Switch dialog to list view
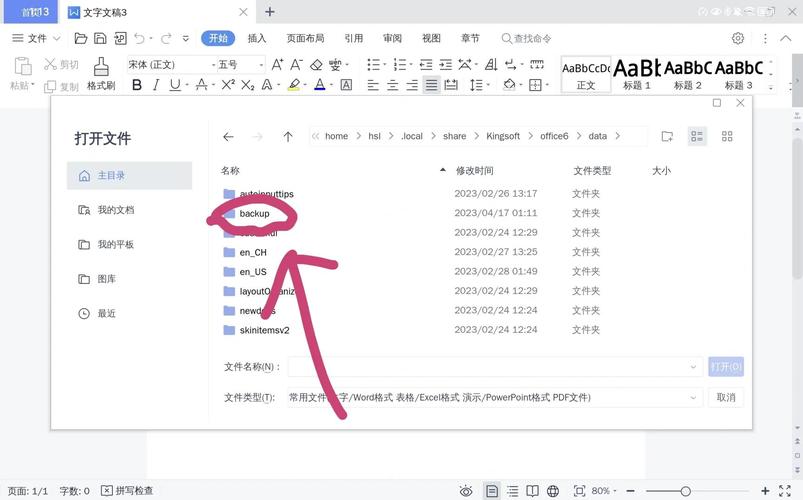 click(x=696, y=136)
